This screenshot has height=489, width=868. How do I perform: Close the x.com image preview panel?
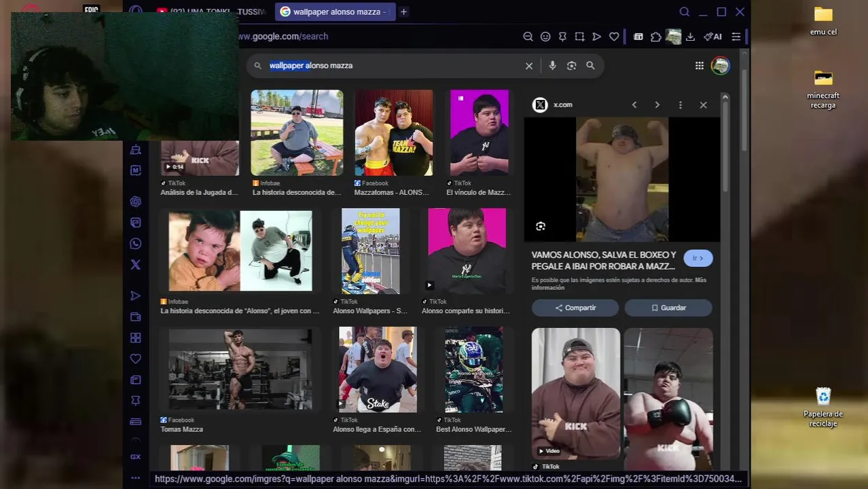(703, 105)
